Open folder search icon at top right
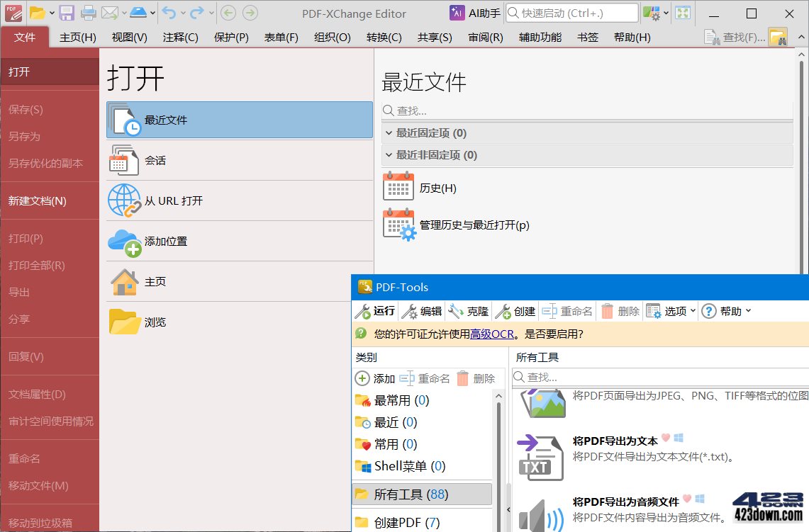This screenshot has height=532, width=809. 778,37
